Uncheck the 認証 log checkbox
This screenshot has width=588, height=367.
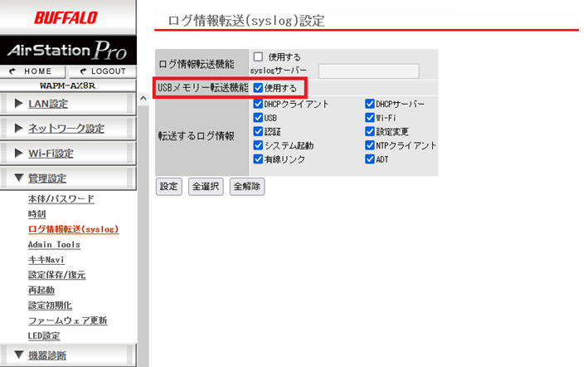[258, 131]
